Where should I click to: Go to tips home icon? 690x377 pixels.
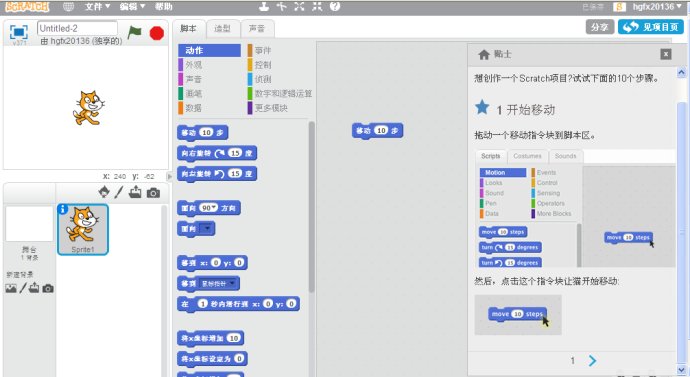(x=484, y=55)
